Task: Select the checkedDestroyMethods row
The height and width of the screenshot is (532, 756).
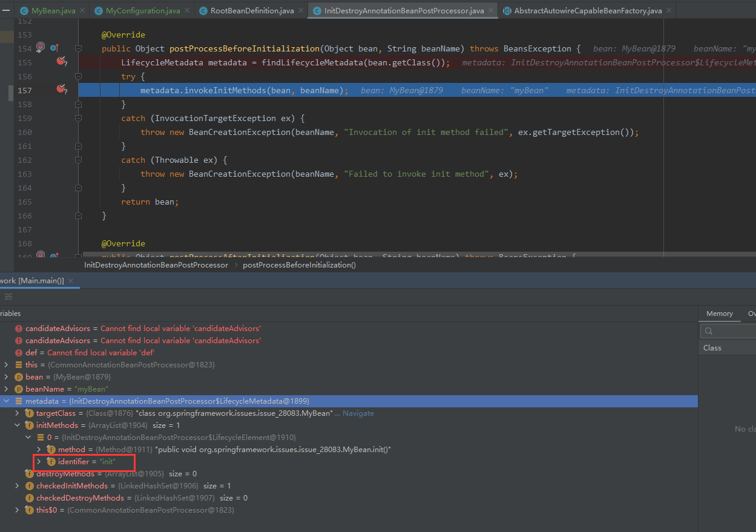Action: [349, 498]
